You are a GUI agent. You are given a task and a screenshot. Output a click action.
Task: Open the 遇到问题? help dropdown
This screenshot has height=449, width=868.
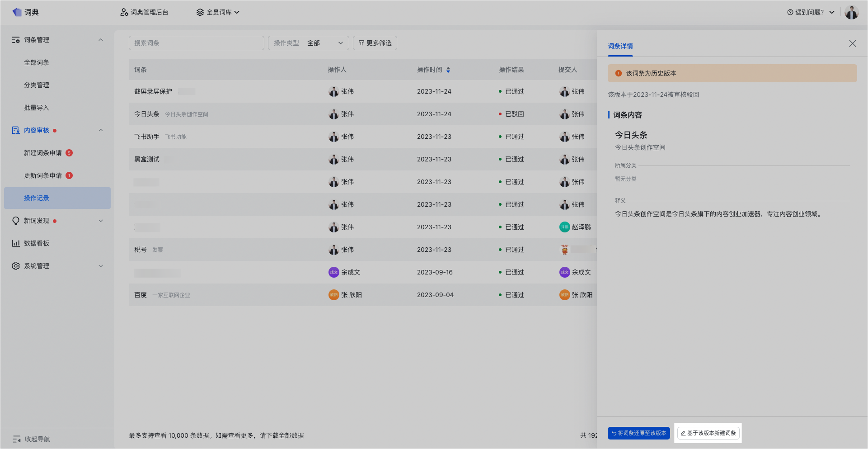click(811, 12)
